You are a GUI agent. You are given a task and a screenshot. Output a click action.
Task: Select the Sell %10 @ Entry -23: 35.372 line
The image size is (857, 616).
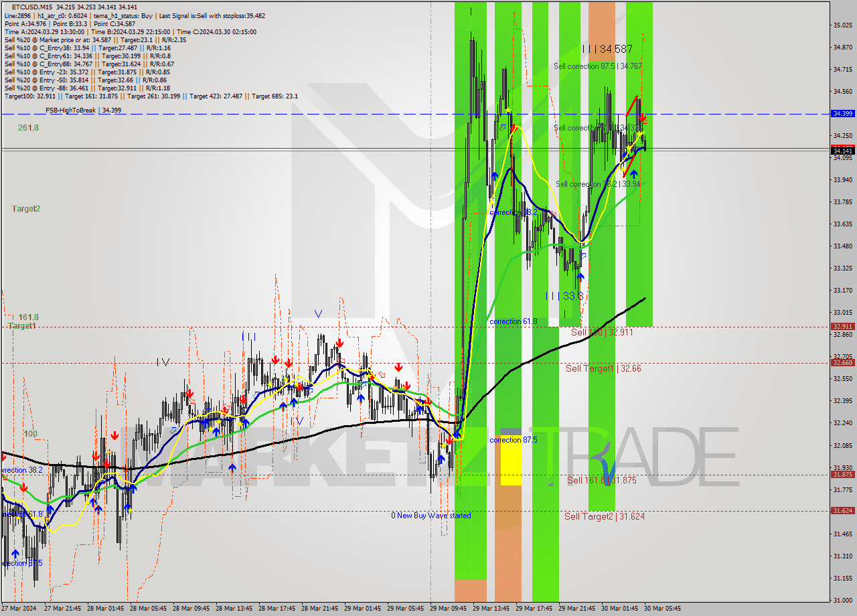click(x=87, y=72)
